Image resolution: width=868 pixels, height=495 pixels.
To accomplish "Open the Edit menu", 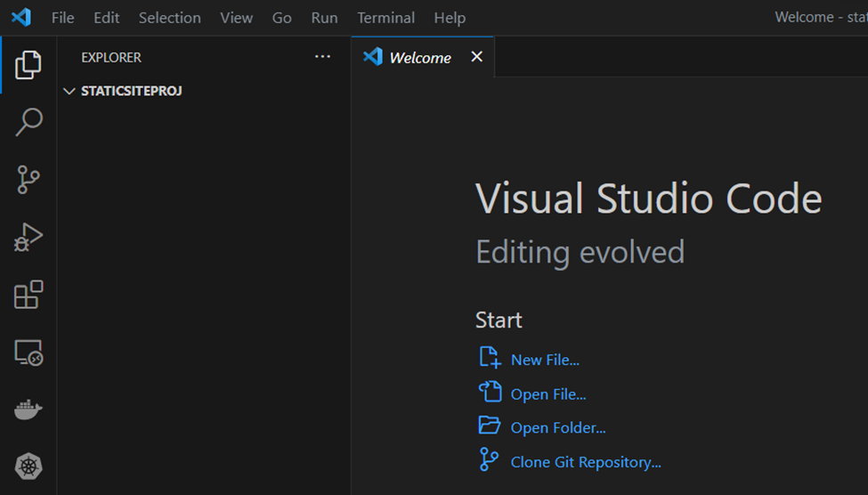I will (106, 18).
